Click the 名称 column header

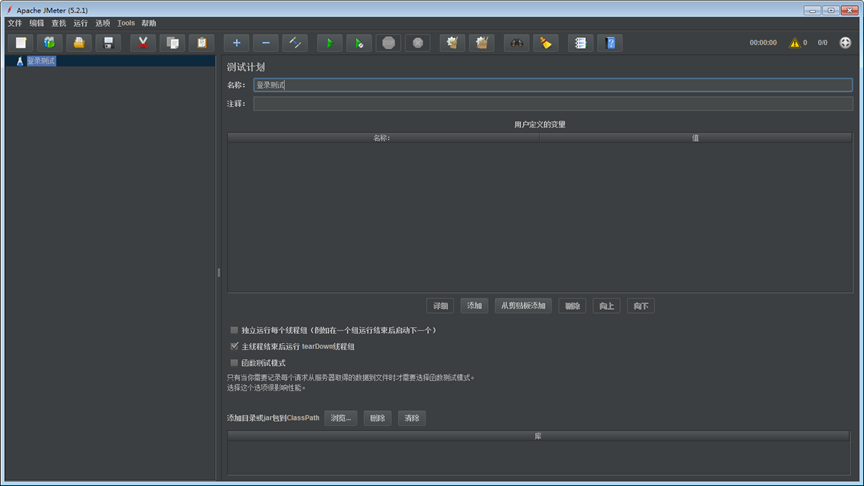(383, 138)
